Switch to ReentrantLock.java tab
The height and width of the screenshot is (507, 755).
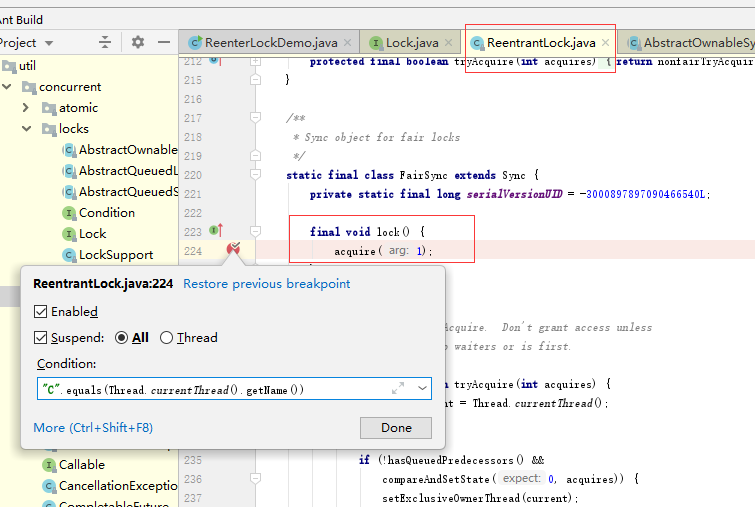(541, 43)
